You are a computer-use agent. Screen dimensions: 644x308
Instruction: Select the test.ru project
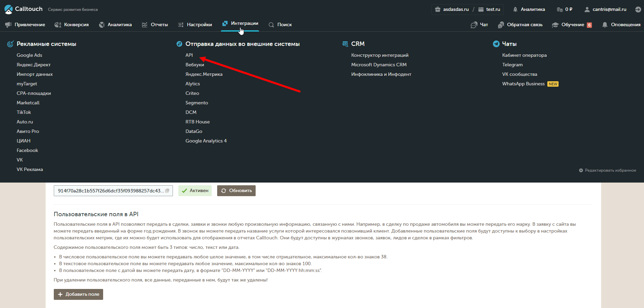click(x=489, y=10)
